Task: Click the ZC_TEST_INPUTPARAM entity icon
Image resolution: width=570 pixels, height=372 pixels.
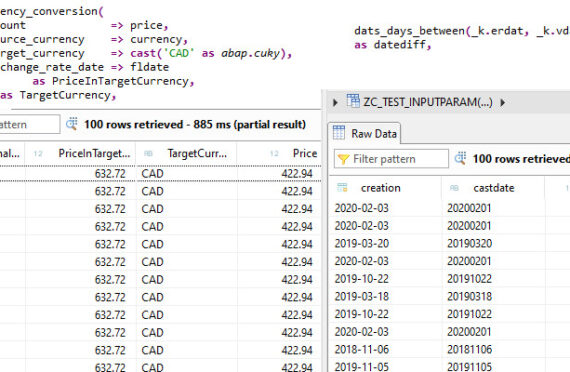Action: click(353, 101)
